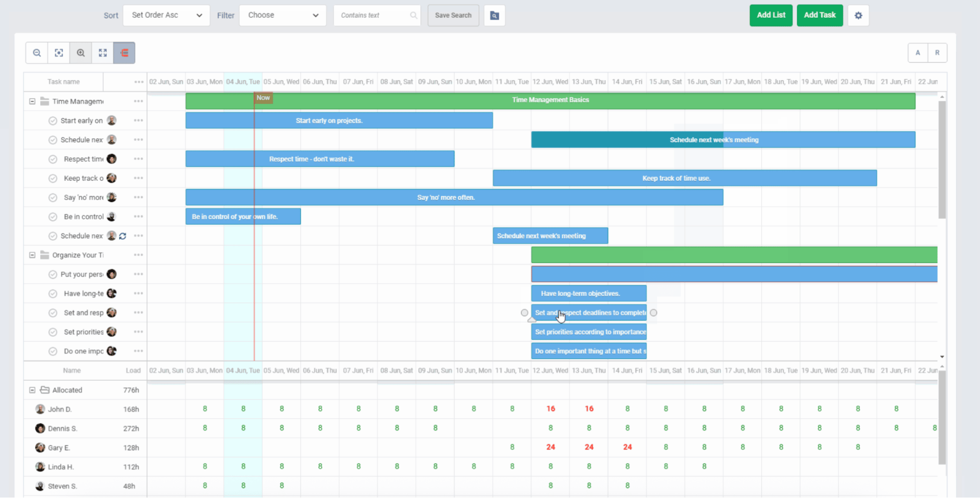This screenshot has width=980, height=498.
Task: Open project settings via the gear icon
Action: coord(858,15)
